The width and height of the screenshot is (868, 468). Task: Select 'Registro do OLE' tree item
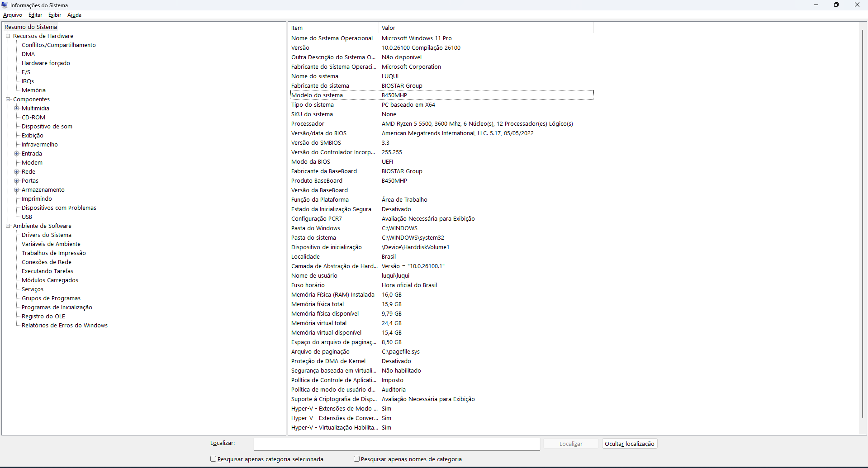[x=43, y=317]
